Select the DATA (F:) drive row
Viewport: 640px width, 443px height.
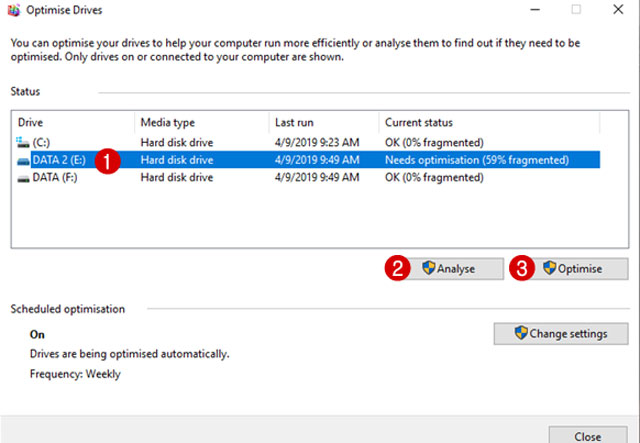tap(300, 178)
